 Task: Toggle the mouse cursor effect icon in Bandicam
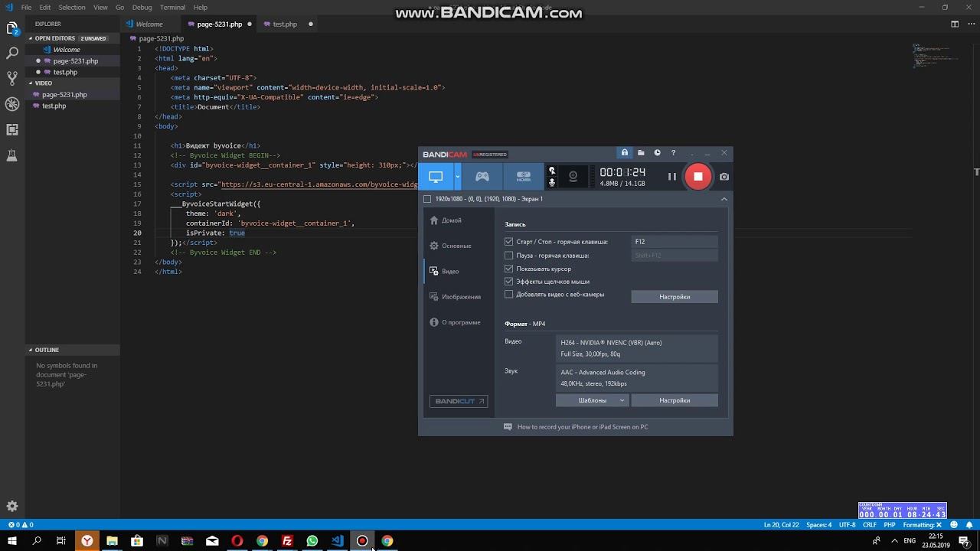551,171
